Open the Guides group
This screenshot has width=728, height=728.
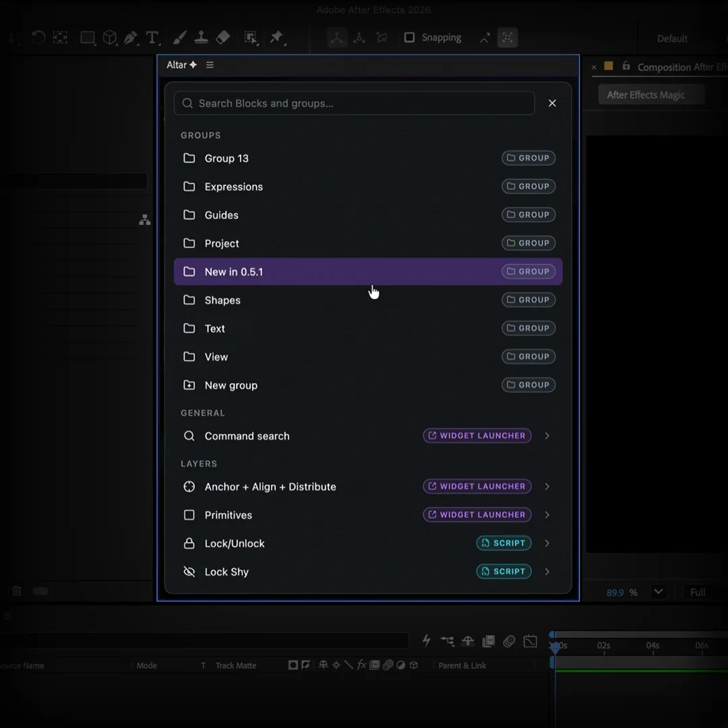pyautogui.click(x=368, y=215)
